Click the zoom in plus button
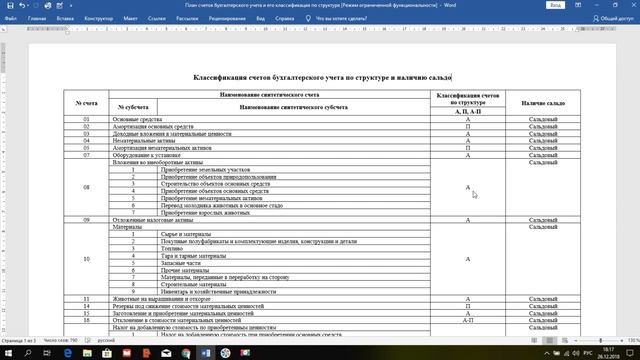Screen dimensions: 640x360 point(622,340)
